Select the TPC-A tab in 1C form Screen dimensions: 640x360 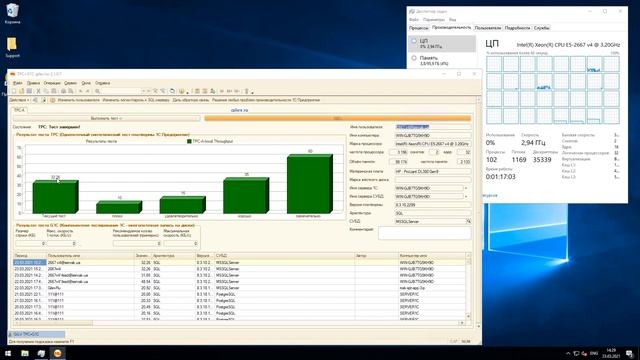[19, 110]
